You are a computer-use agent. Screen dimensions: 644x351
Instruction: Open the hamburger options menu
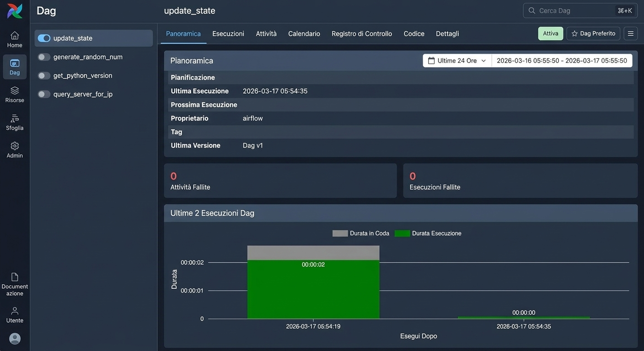[631, 34]
